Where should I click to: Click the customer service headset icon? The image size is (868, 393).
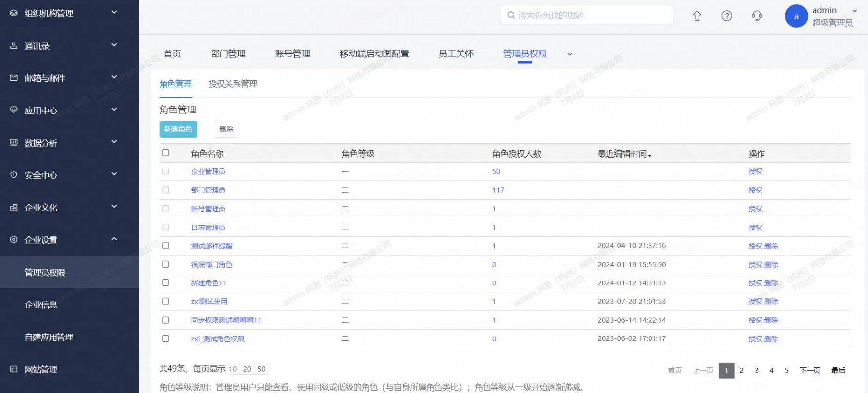(757, 16)
